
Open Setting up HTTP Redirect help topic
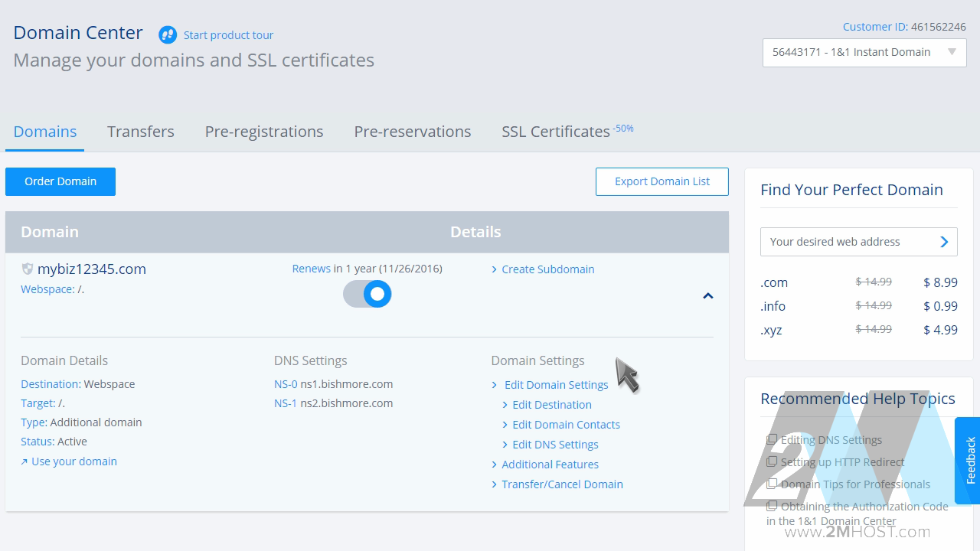coord(842,462)
